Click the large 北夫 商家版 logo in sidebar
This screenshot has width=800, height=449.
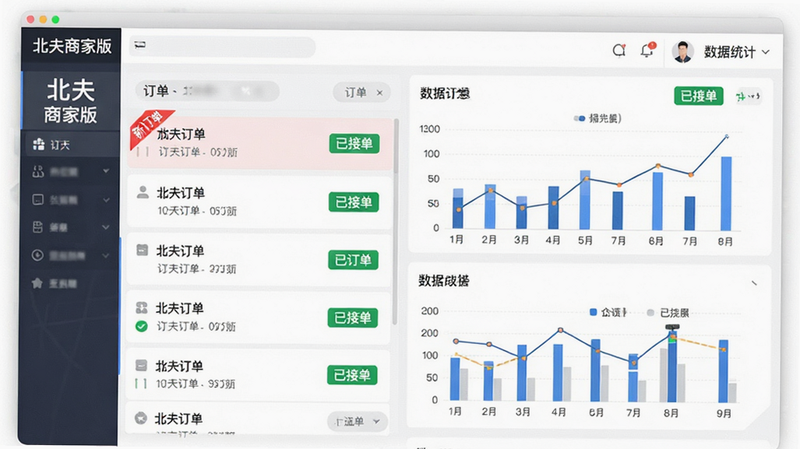pyautogui.click(x=70, y=101)
